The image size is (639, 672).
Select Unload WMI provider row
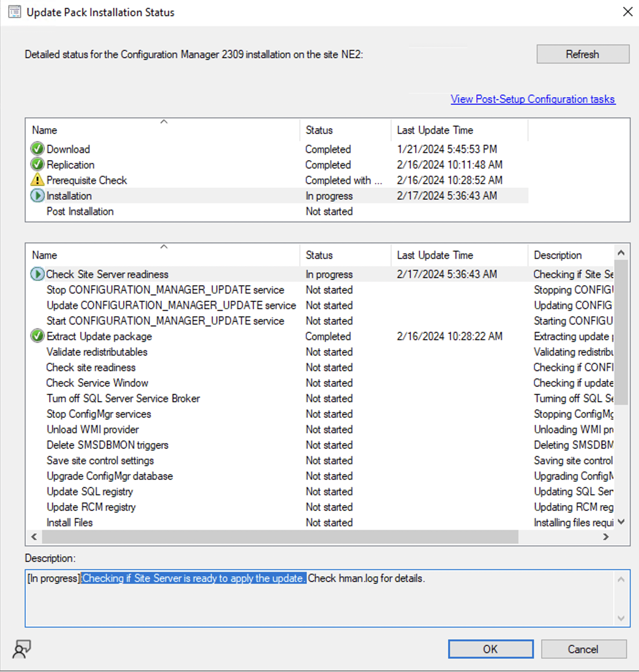320,430
